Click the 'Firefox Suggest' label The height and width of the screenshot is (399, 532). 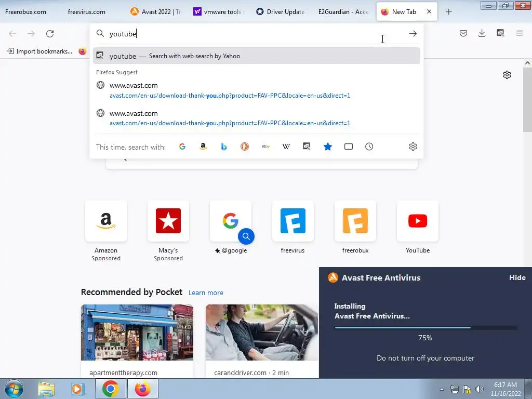pyautogui.click(x=117, y=72)
